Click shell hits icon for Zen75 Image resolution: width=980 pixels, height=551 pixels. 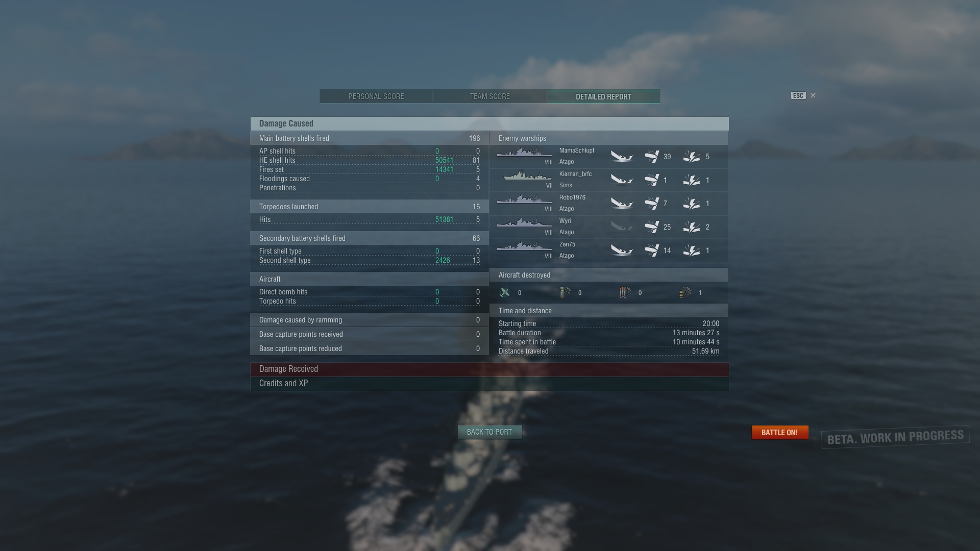point(652,251)
